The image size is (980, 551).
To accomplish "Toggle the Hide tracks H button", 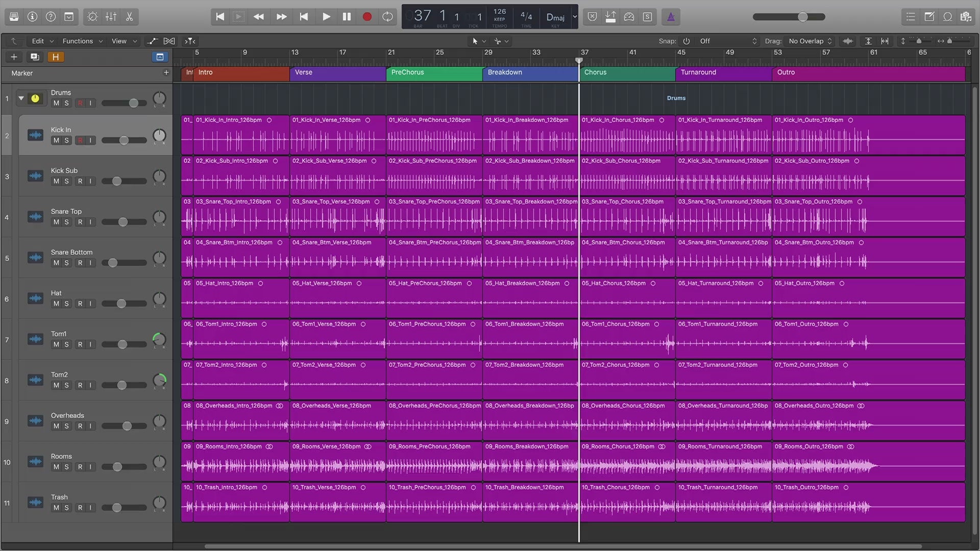I will tap(56, 57).
